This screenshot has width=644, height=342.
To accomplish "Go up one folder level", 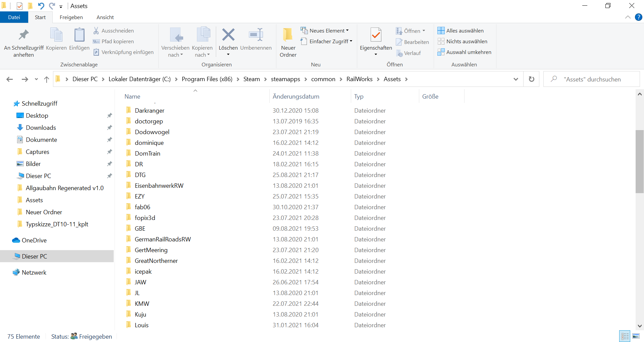I will 47,79.
